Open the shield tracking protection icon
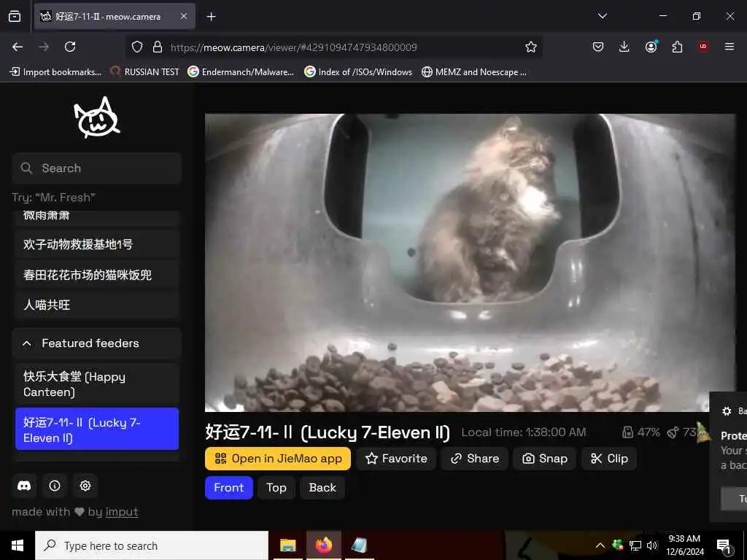 click(137, 47)
